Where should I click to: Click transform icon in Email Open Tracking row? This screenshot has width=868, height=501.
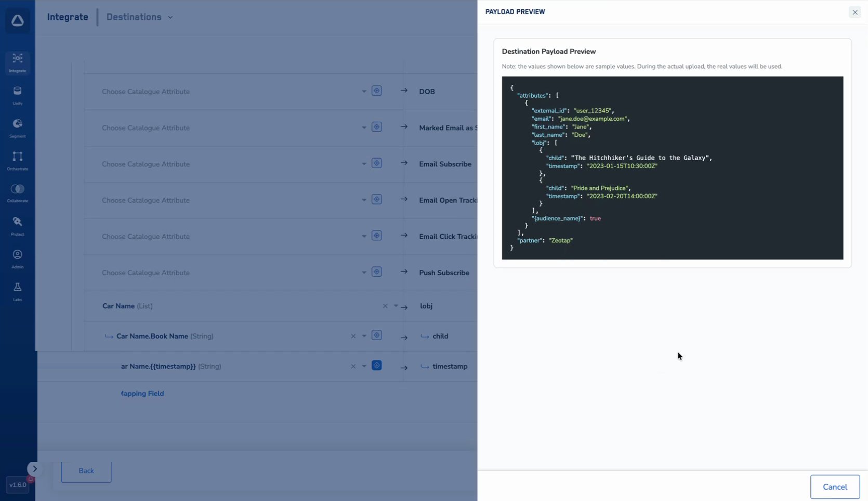tap(377, 199)
